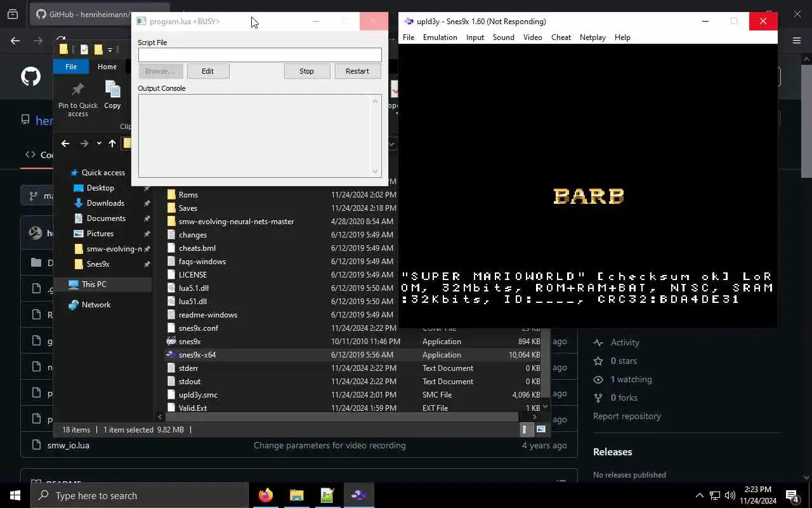
Task: Click the Activity link on GitHub sidebar
Action: coord(625,342)
